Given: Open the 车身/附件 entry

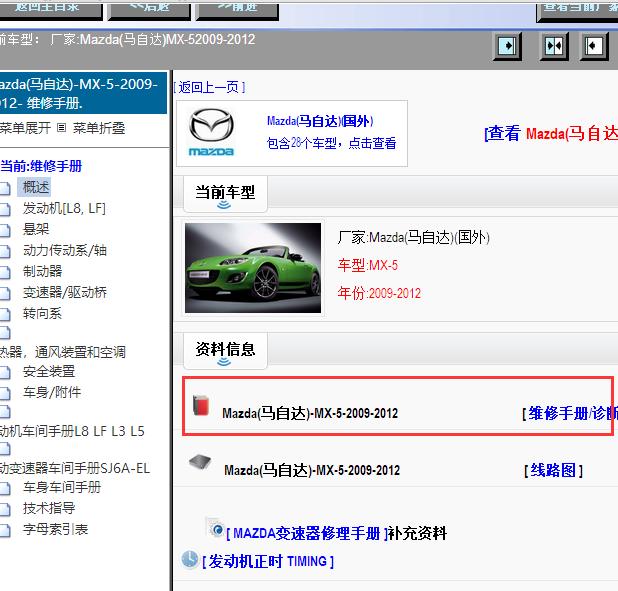Looking at the screenshot, I should [x=52, y=392].
